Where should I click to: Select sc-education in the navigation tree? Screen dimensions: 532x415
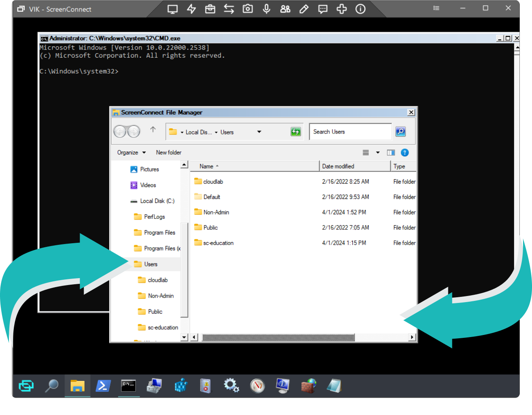[x=158, y=328]
